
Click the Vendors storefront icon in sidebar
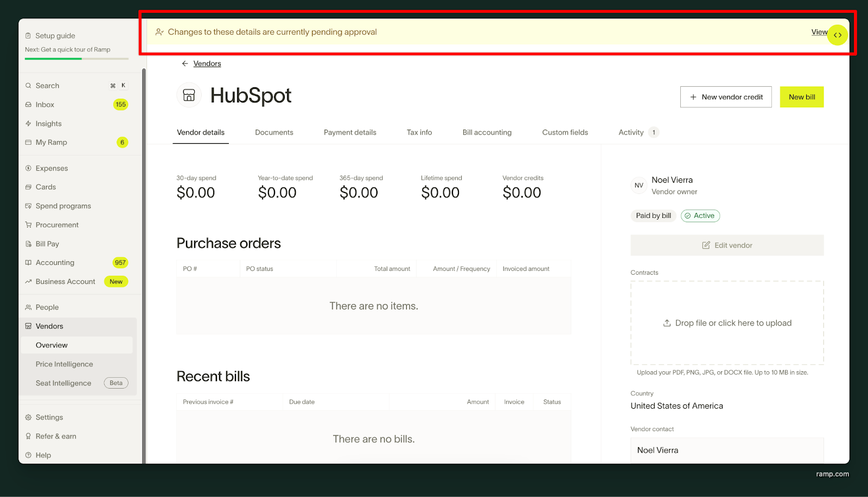pos(28,326)
